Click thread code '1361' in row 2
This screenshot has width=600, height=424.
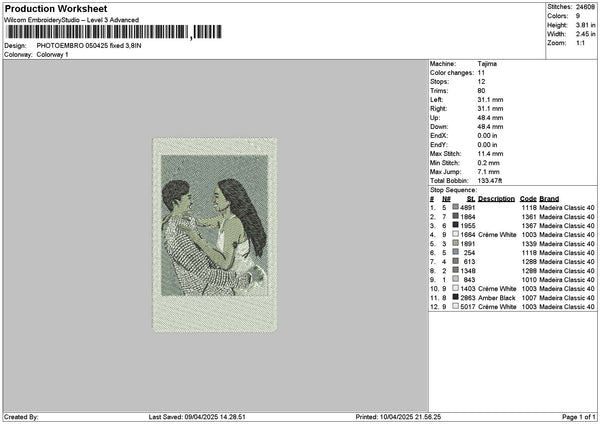coord(529,217)
